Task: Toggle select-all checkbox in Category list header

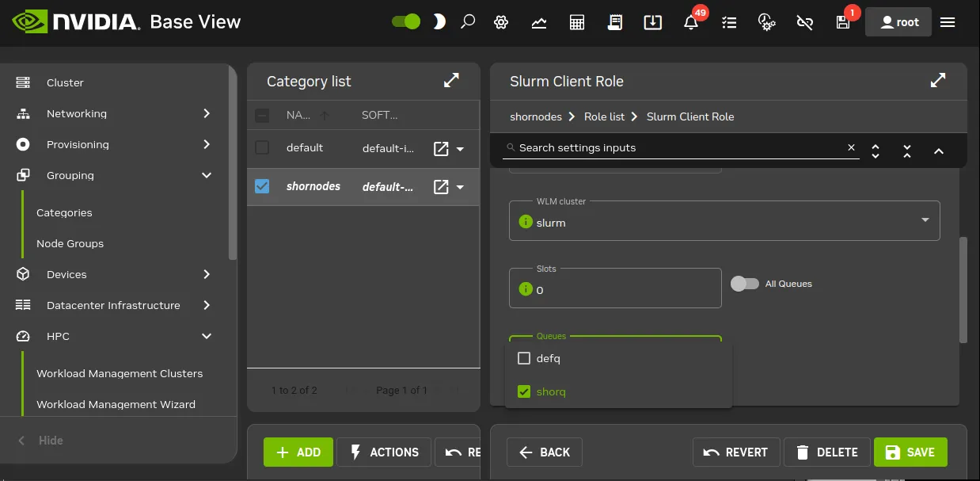Action: tap(262, 116)
